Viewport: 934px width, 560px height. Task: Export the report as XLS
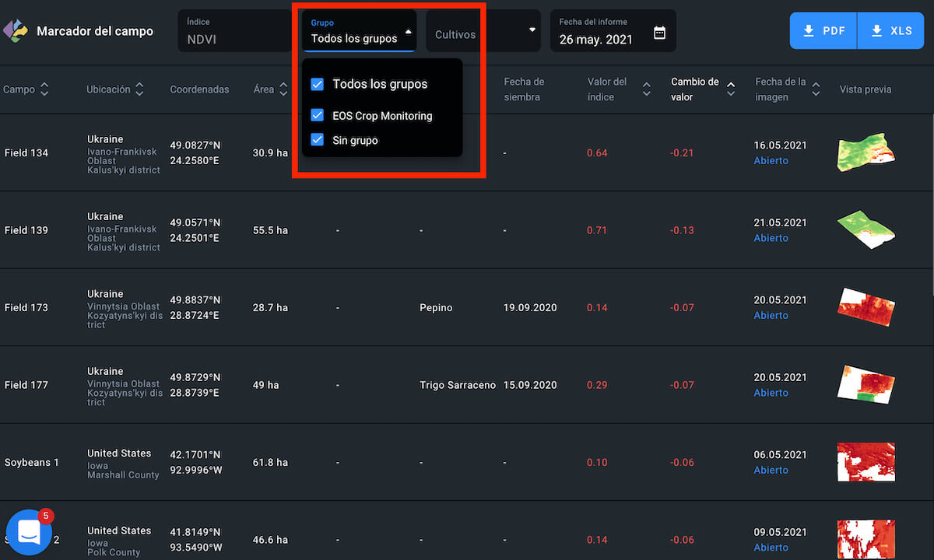(x=891, y=31)
